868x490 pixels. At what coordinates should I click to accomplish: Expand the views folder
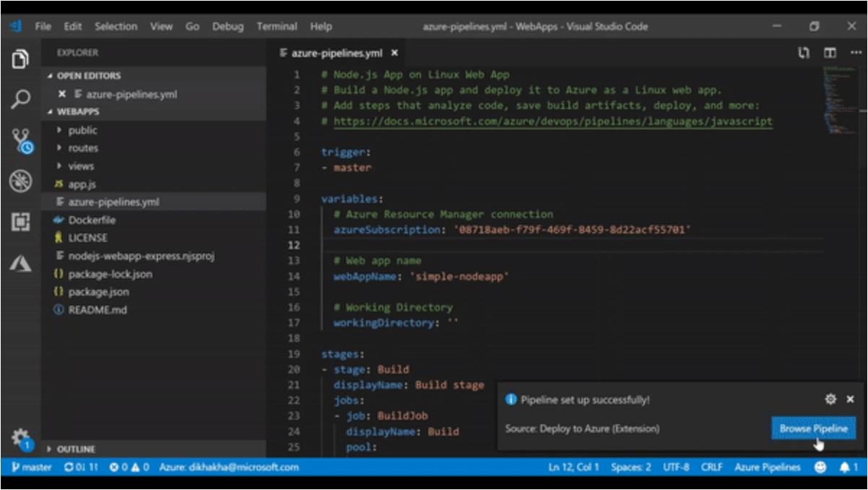pyautogui.click(x=82, y=166)
